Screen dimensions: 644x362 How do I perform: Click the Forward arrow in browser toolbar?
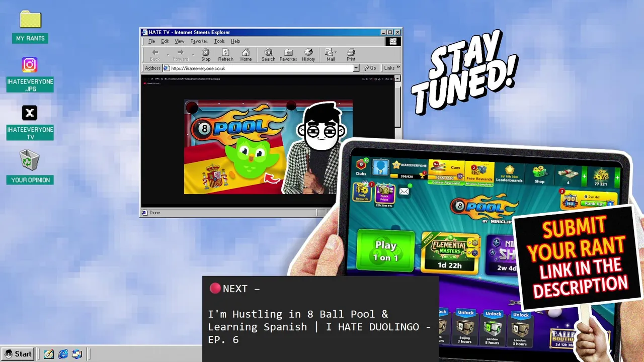(181, 55)
